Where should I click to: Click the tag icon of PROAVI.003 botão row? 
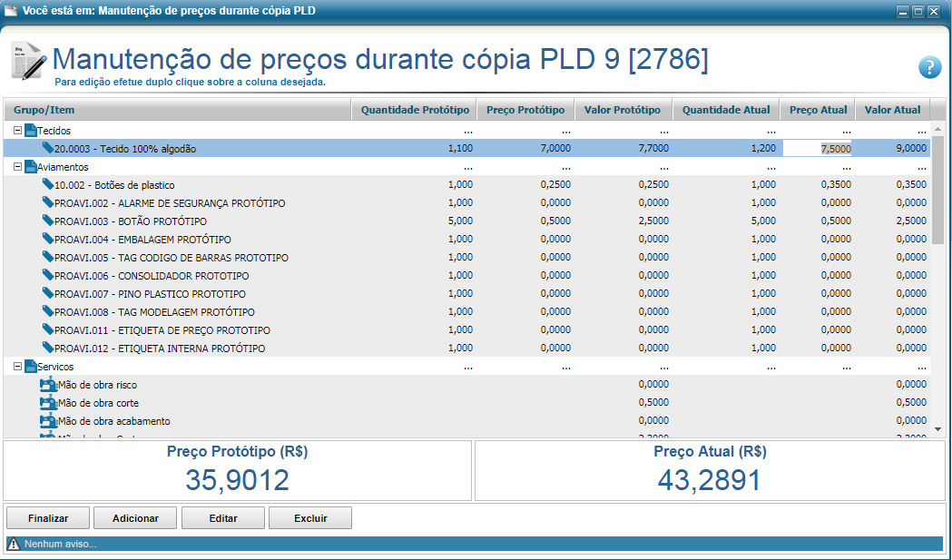48,221
